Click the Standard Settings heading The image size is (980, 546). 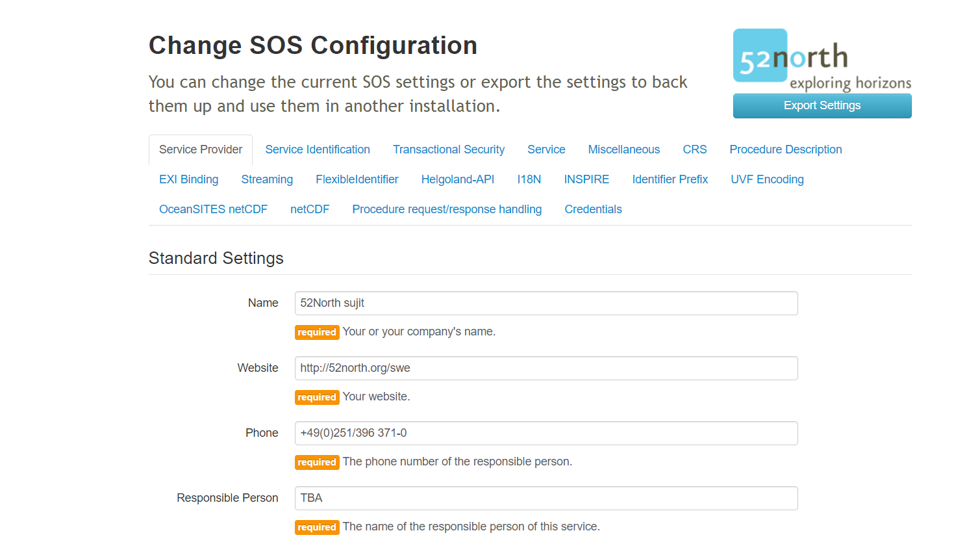(216, 258)
